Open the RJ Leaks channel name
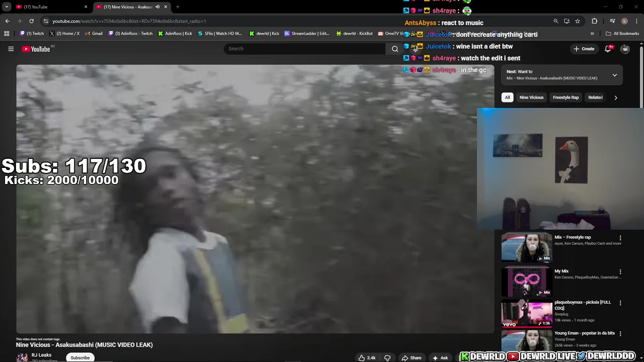644x362 pixels. click(x=41, y=355)
